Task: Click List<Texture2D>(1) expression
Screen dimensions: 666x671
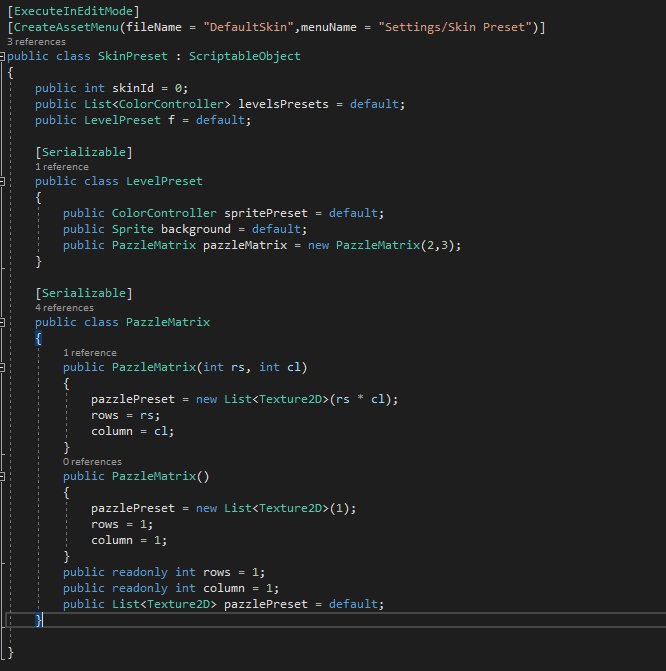Action: [x=287, y=508]
